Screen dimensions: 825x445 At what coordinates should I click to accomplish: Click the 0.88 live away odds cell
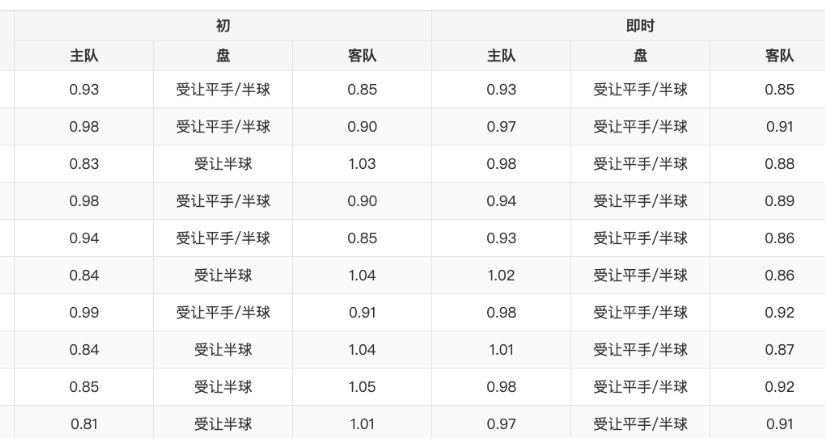[779, 164]
